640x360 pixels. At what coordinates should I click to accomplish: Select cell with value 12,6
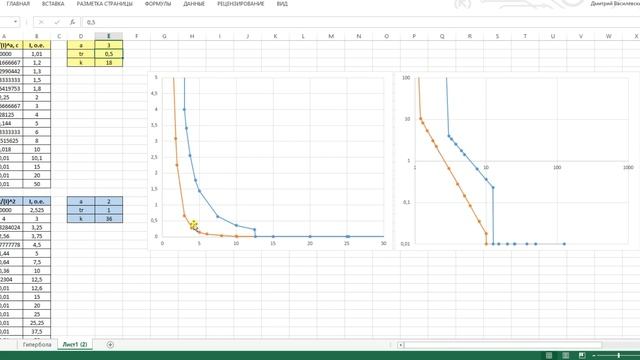37,288
